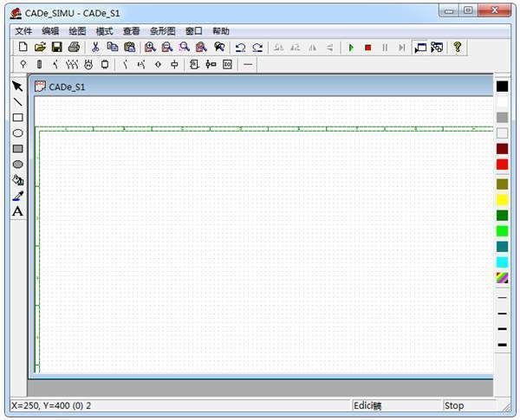Undo the last action
The image size is (520, 420).
click(240, 48)
